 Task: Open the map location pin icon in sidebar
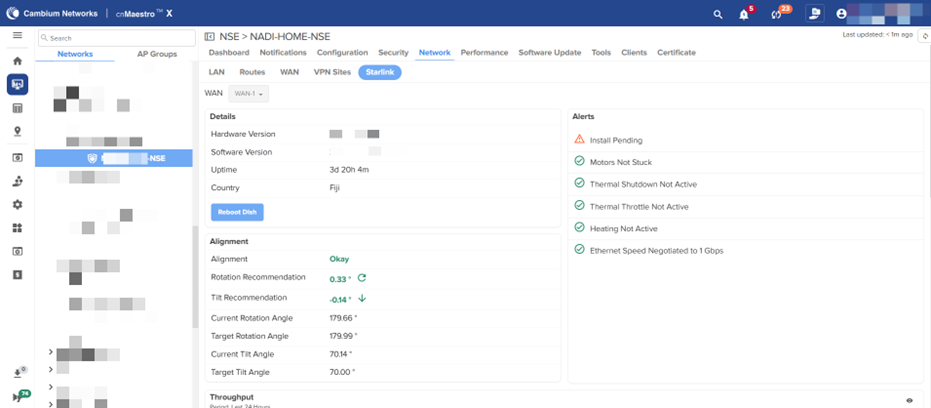coord(17,131)
